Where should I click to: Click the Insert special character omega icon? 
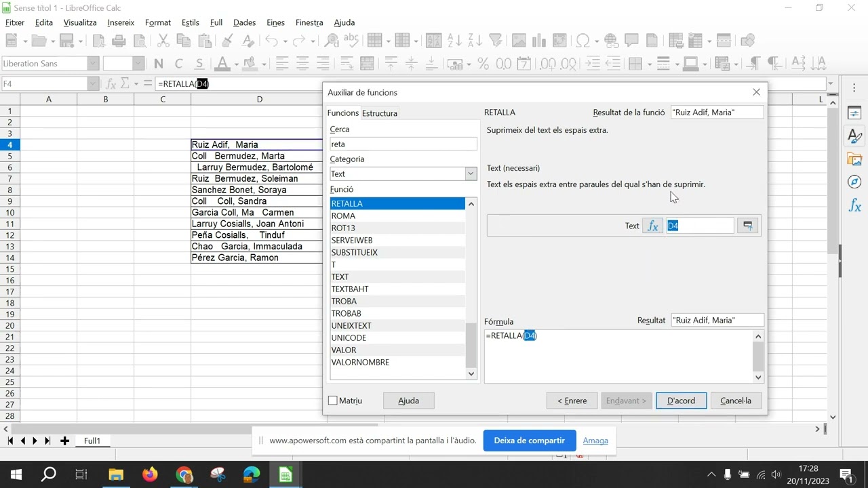pos(583,41)
